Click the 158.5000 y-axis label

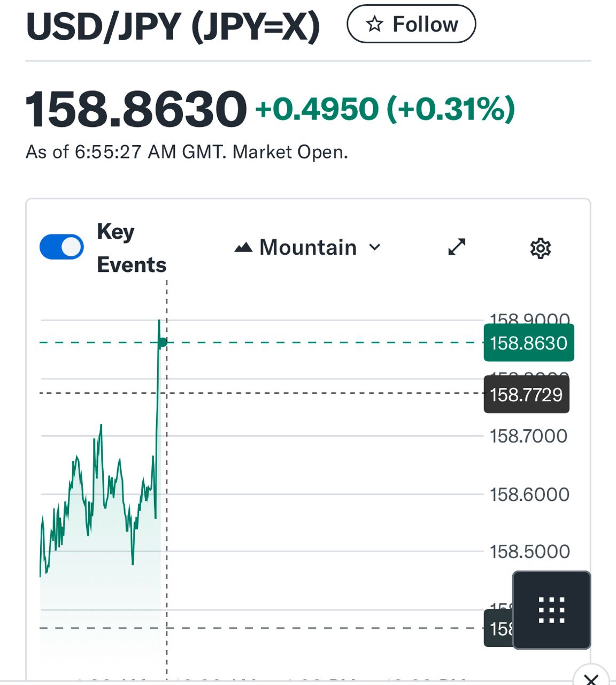[x=529, y=552]
